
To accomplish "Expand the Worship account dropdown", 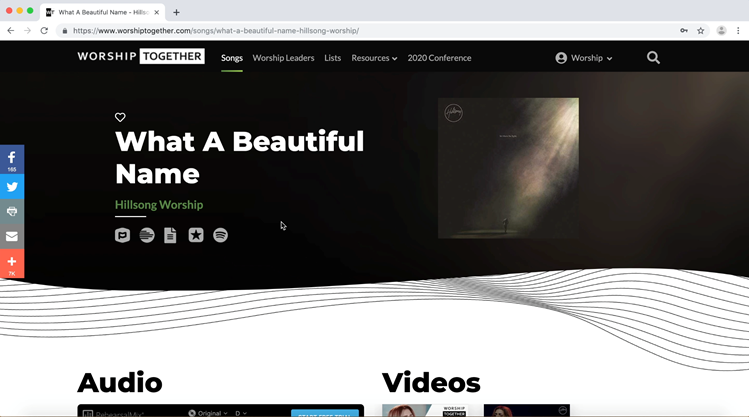I will (x=584, y=58).
